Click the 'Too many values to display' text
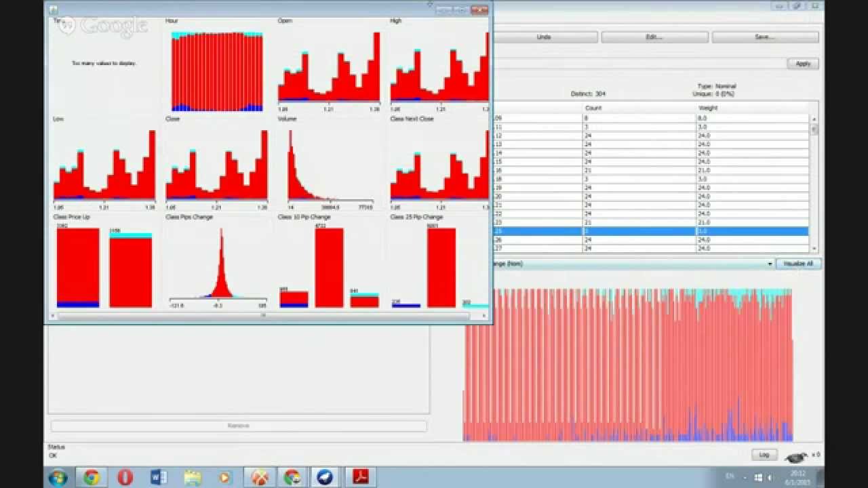Viewport: 868px width, 488px height. 104,63
